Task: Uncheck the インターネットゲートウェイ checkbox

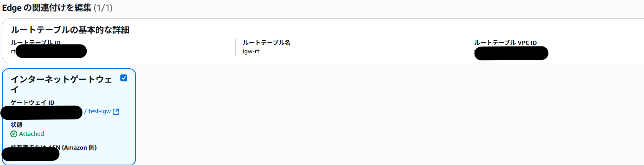Action: click(x=124, y=78)
